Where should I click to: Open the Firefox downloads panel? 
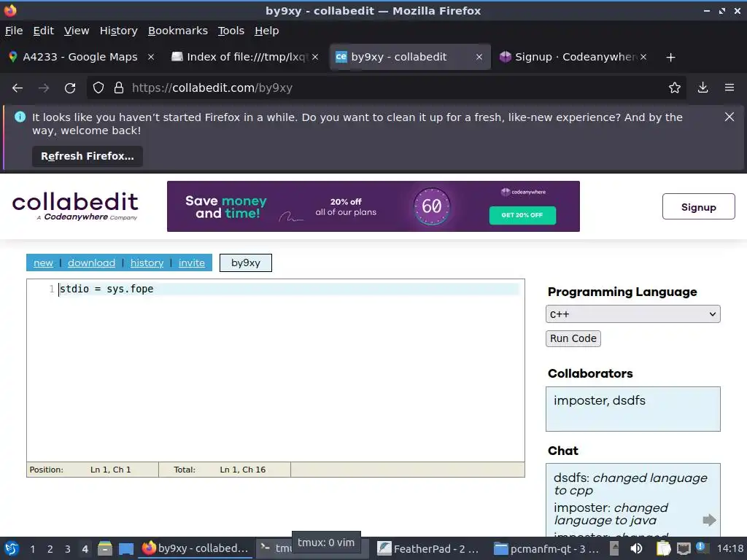703,87
